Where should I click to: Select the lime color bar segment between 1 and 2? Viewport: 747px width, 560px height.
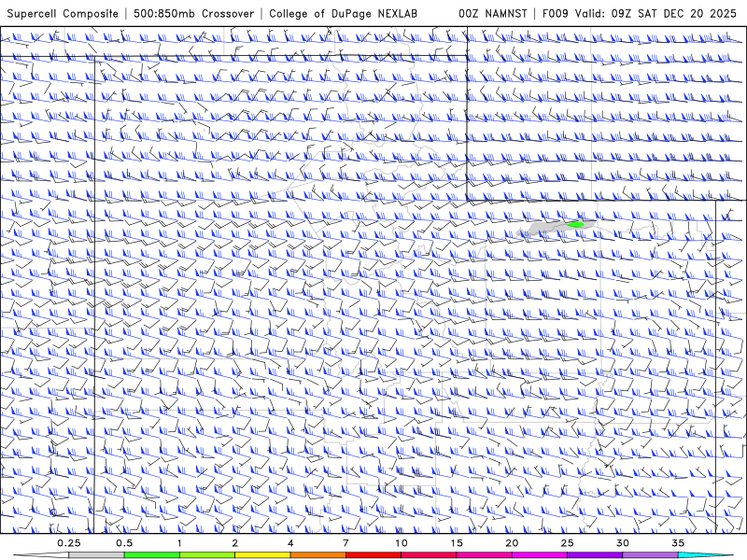click(x=206, y=555)
